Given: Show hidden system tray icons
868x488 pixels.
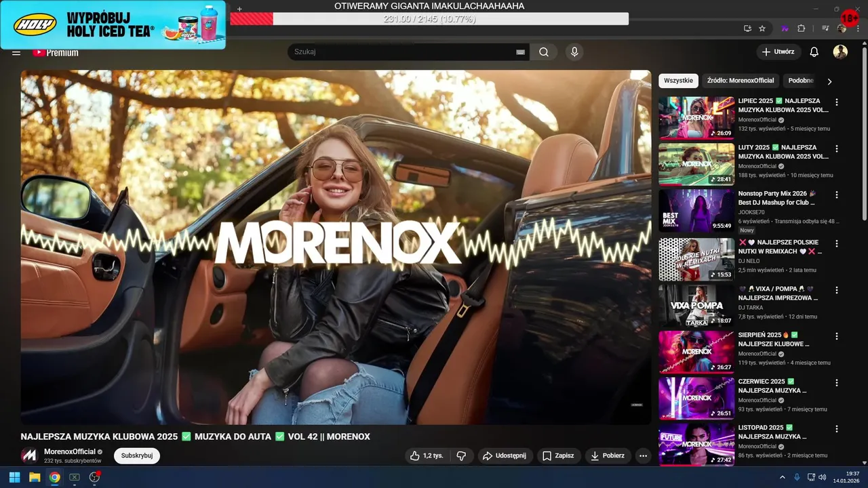Looking at the screenshot, I should pos(782,477).
